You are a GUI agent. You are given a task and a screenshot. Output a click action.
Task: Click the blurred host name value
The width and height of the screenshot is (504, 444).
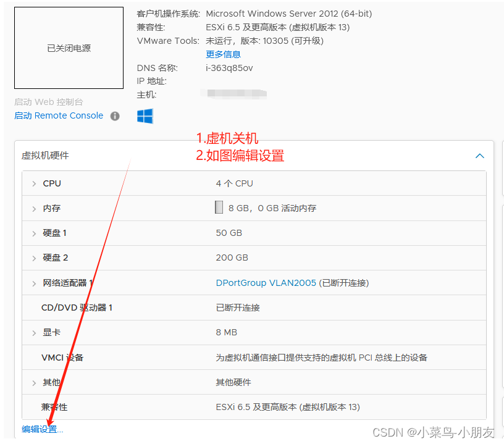click(233, 94)
